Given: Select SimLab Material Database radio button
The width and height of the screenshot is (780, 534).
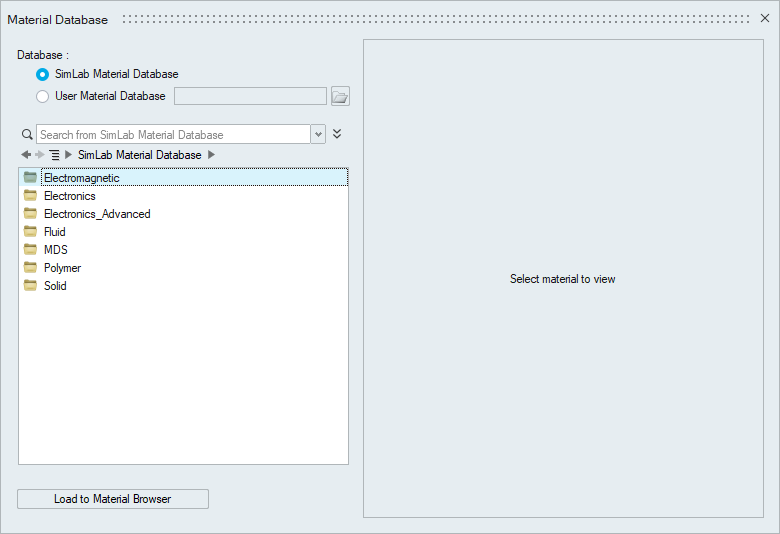Looking at the screenshot, I should tap(42, 74).
